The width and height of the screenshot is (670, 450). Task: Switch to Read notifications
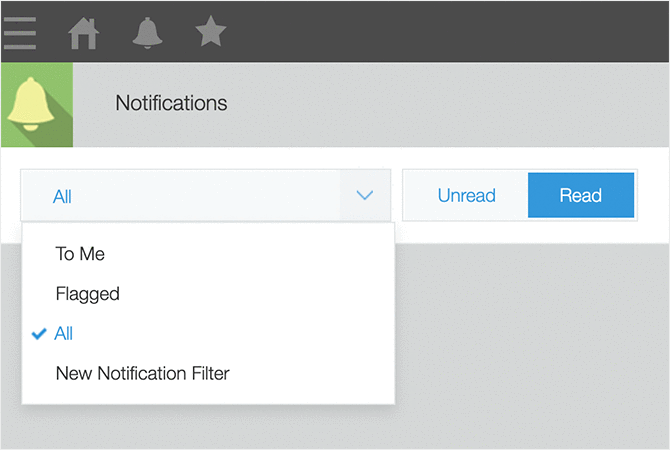(x=580, y=195)
